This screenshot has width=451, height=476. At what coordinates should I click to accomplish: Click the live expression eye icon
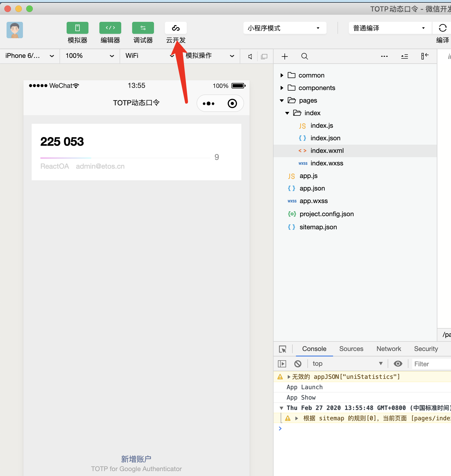tap(398, 364)
